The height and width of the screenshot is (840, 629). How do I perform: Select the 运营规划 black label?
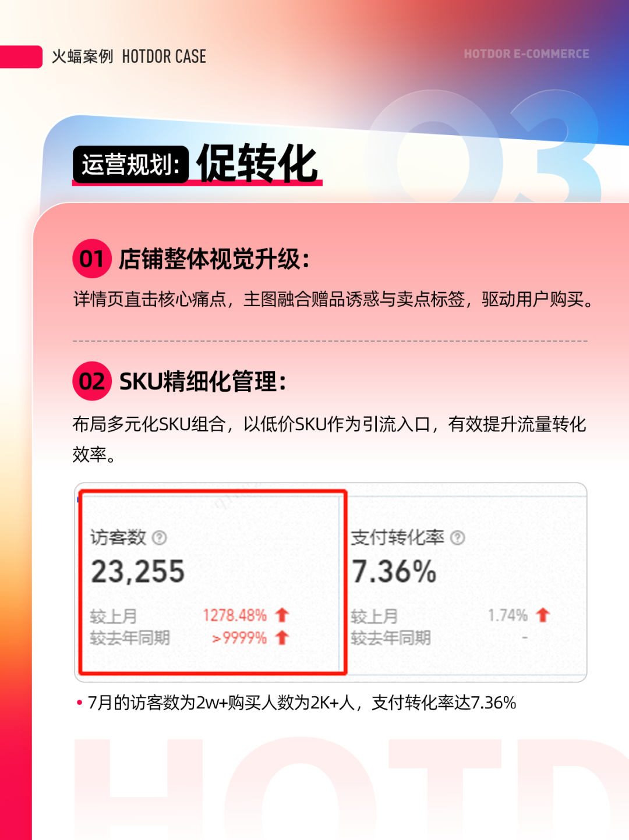[x=130, y=165]
